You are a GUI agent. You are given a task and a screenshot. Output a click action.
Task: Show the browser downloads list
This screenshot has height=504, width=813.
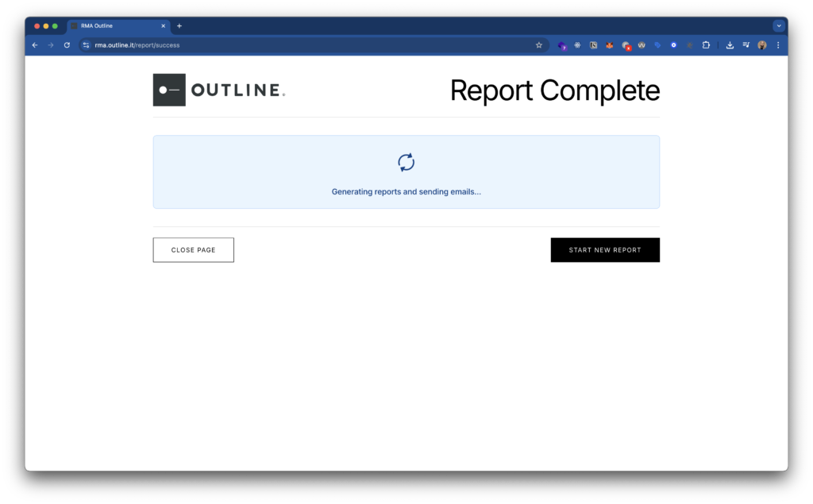point(730,45)
